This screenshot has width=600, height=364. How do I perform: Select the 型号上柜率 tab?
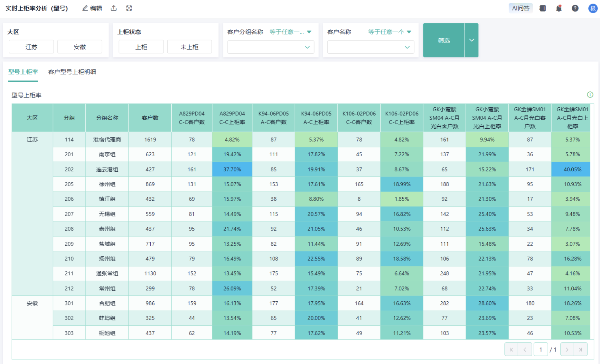tap(23, 72)
